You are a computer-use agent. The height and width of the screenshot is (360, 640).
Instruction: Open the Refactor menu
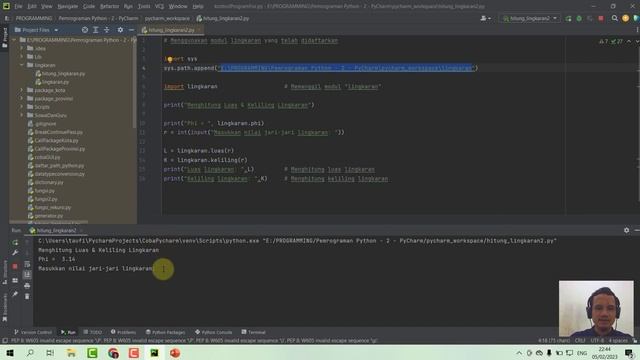(x=109, y=7)
